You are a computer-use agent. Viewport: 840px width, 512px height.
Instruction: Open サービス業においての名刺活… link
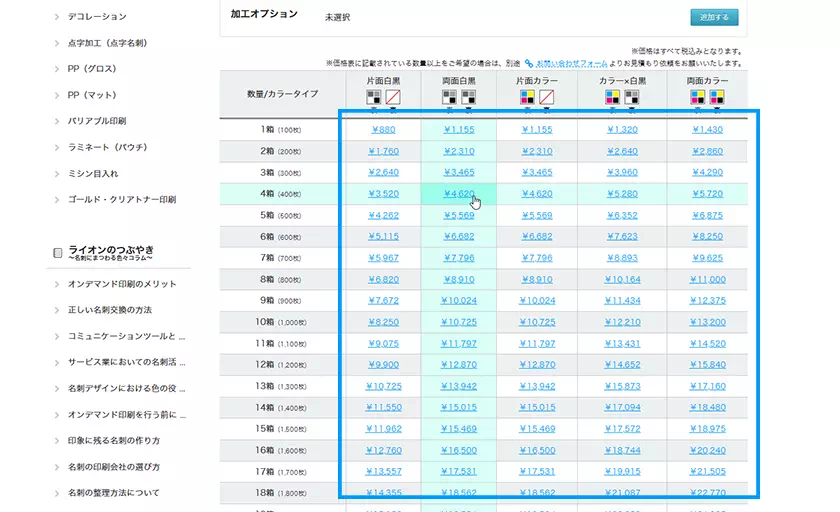[126, 362]
